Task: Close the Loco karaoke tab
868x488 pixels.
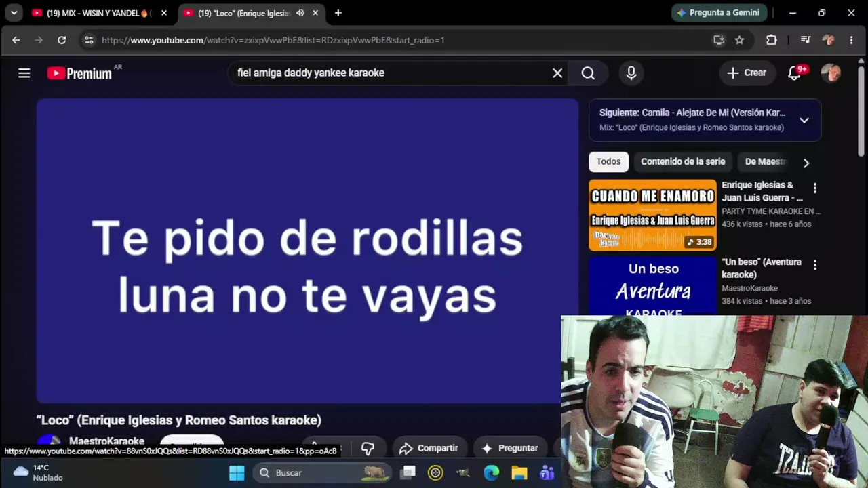Action: pos(315,13)
